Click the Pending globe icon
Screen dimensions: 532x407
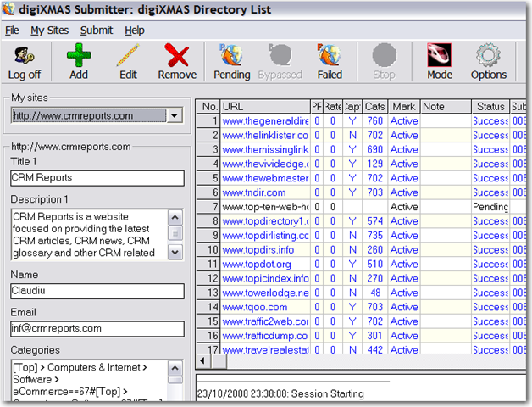pos(231,55)
